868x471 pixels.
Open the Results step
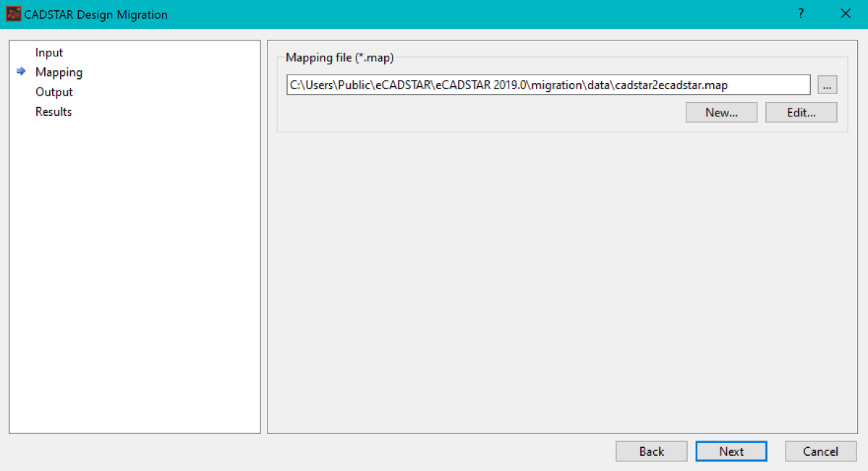[x=54, y=111]
